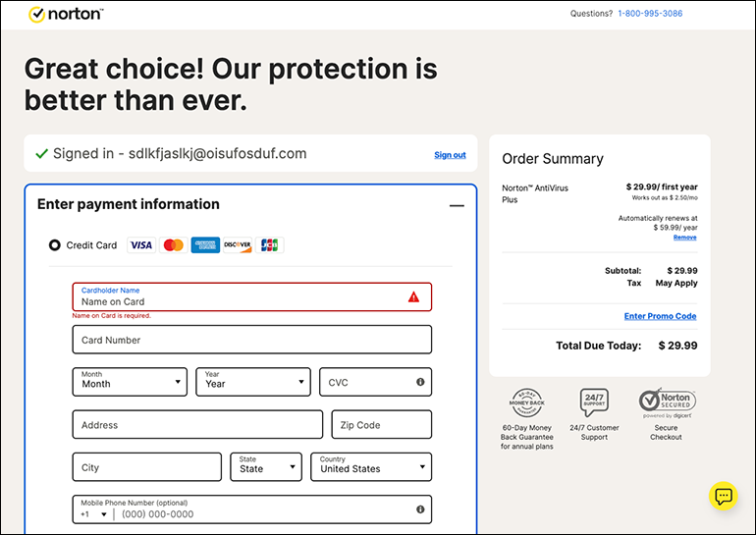This screenshot has height=535, width=756.
Task: Focus the City field
Action: pyautogui.click(x=147, y=466)
